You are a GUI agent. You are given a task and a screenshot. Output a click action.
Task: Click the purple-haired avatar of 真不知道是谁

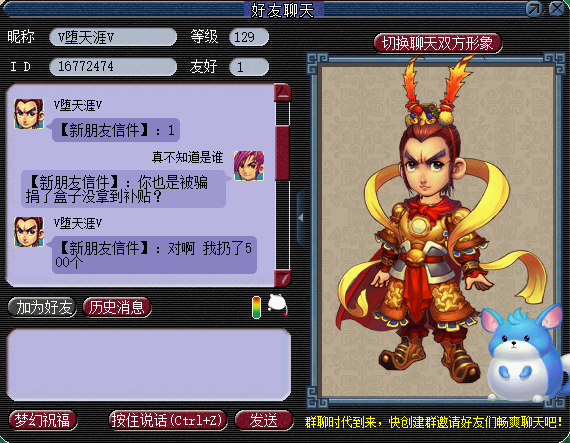click(x=249, y=166)
